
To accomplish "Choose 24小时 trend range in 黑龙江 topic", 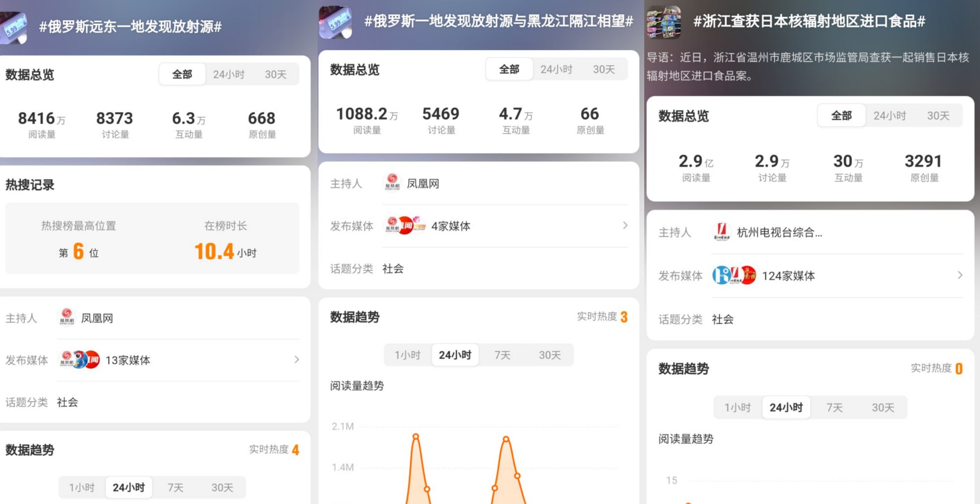I will click(x=455, y=355).
